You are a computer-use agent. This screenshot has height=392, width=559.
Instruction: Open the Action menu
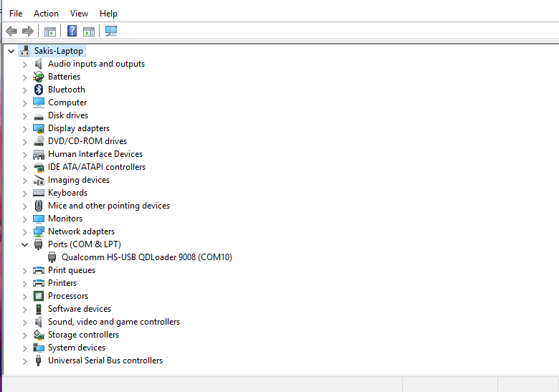pos(46,14)
